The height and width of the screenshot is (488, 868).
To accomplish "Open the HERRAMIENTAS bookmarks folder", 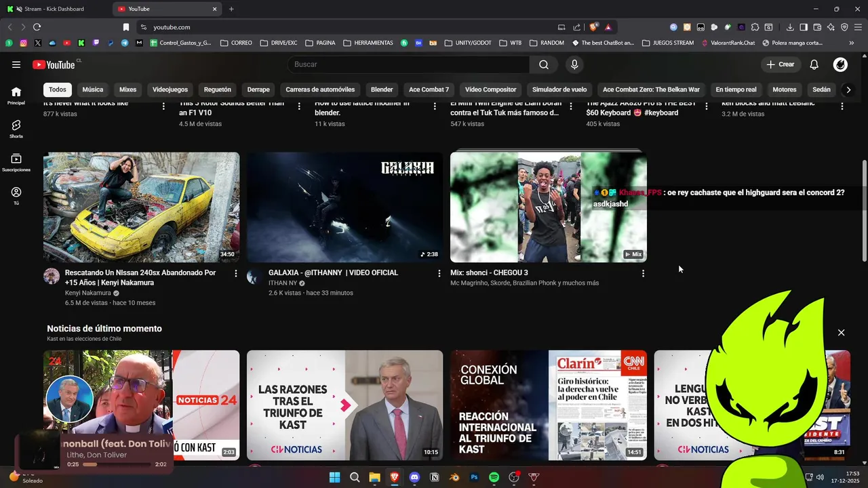I will (368, 43).
